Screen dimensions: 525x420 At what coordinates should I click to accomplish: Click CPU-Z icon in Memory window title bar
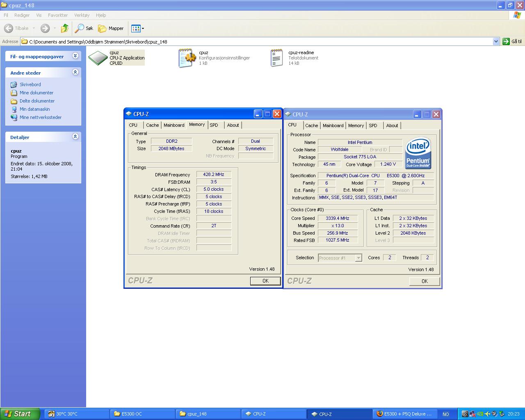[x=129, y=114]
